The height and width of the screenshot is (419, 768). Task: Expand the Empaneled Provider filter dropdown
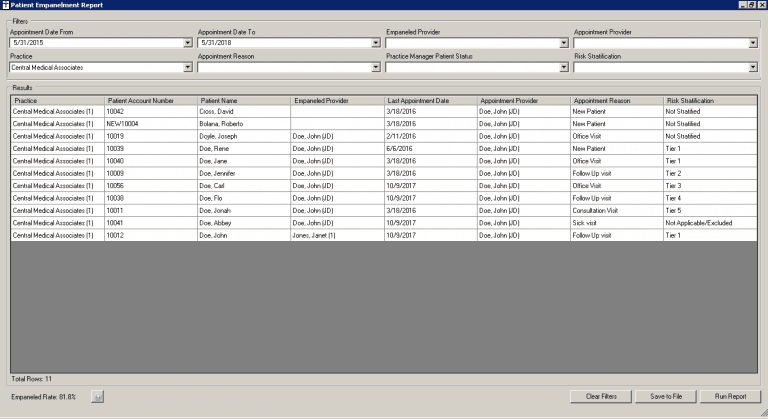pos(564,43)
